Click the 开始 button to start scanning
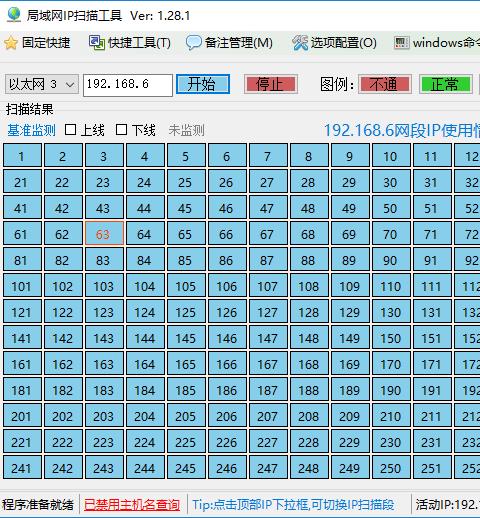The width and height of the screenshot is (480, 518). pos(203,84)
